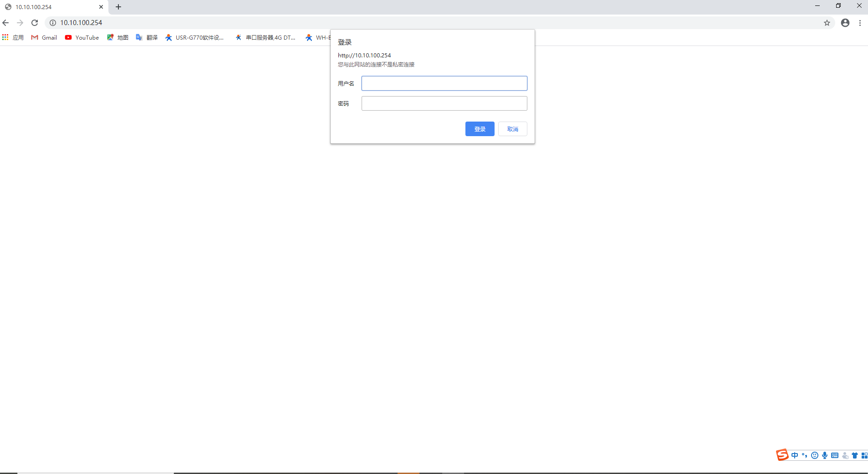The width and height of the screenshot is (868, 474).
Task: Open the 翻译 translate bookmark
Action: click(x=147, y=38)
